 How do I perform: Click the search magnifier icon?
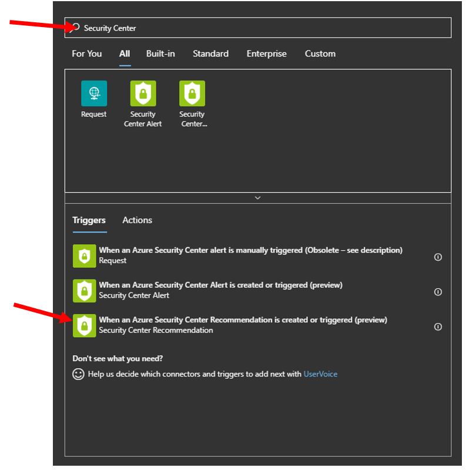click(75, 28)
